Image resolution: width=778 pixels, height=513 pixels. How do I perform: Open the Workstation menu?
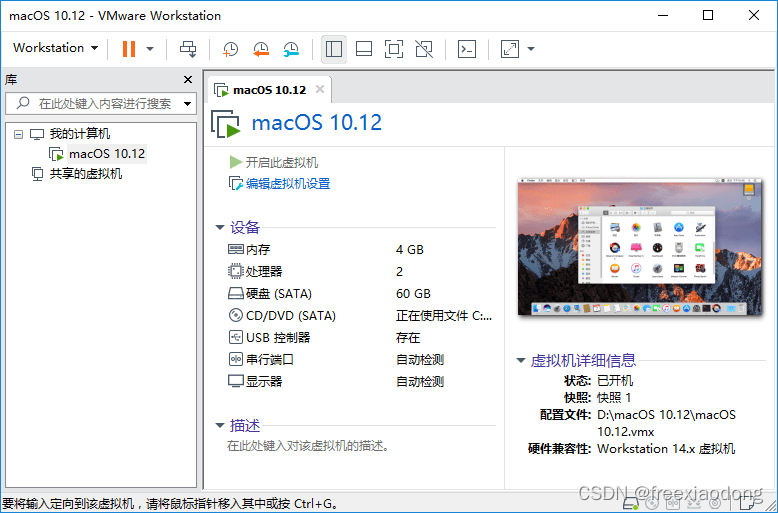click(55, 48)
